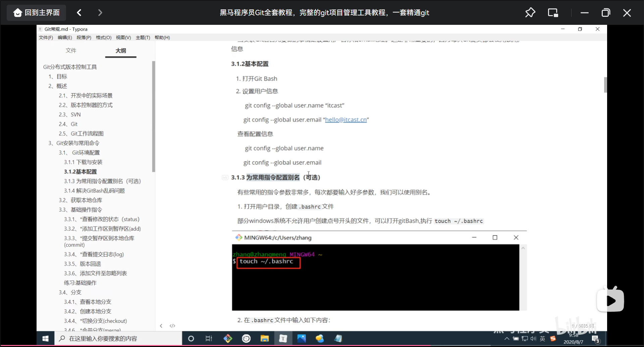Select outline item 3.4、分支
This screenshot has width=644, height=347.
click(70, 292)
